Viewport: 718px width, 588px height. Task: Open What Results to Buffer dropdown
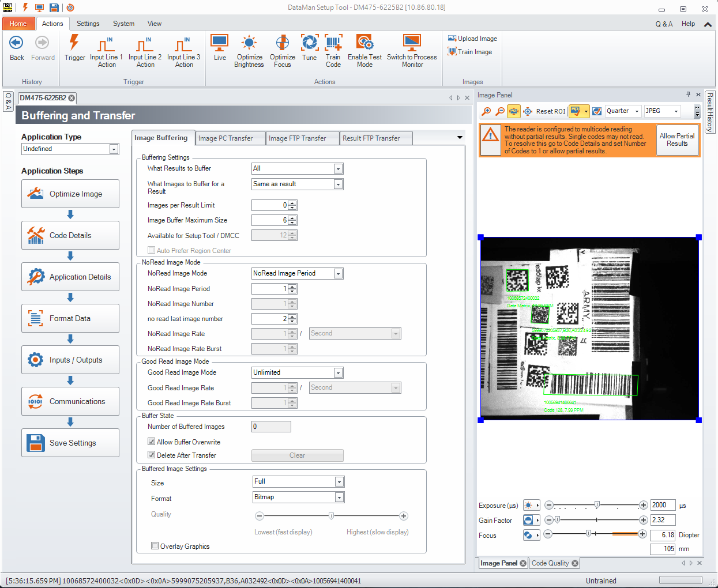coord(338,169)
